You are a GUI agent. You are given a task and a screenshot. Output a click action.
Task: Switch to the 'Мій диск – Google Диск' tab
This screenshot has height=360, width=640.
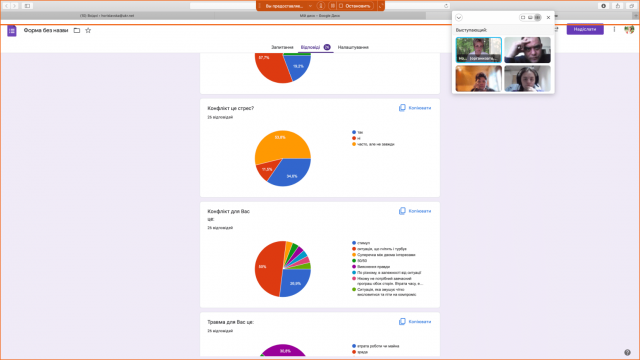[x=320, y=16]
